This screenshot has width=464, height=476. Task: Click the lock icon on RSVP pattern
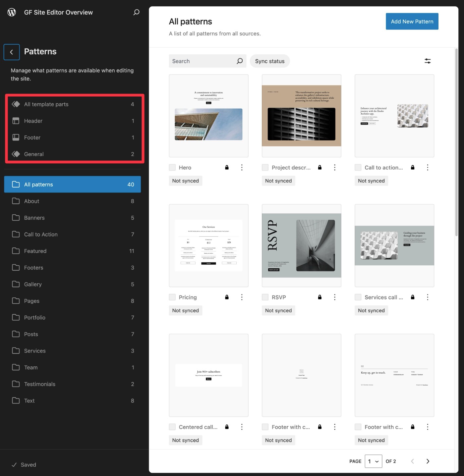[319, 297]
